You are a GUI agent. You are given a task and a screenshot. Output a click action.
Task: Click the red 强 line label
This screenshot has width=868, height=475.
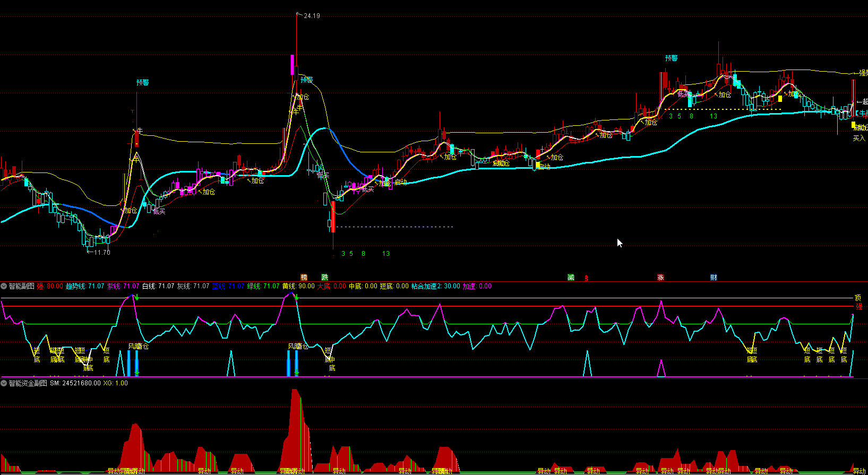[858, 307]
